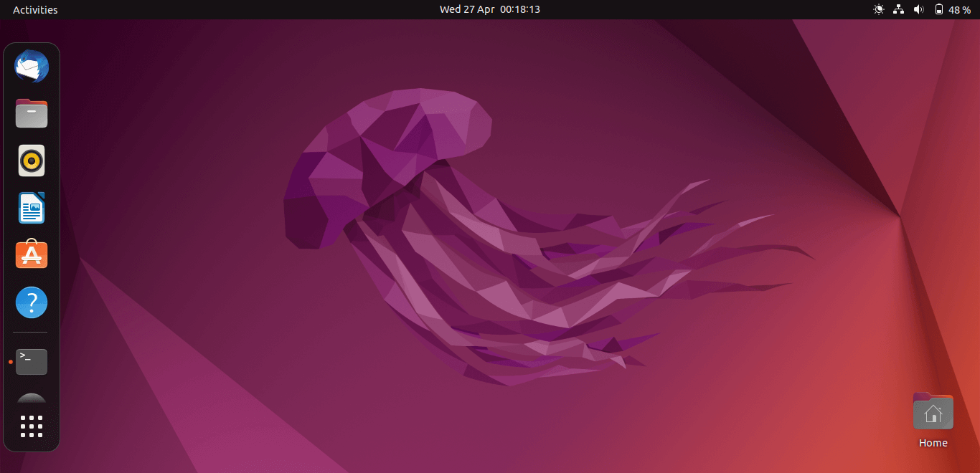This screenshot has width=980, height=473.
Task: Select the Home folder desktop icon
Action: [x=933, y=411]
